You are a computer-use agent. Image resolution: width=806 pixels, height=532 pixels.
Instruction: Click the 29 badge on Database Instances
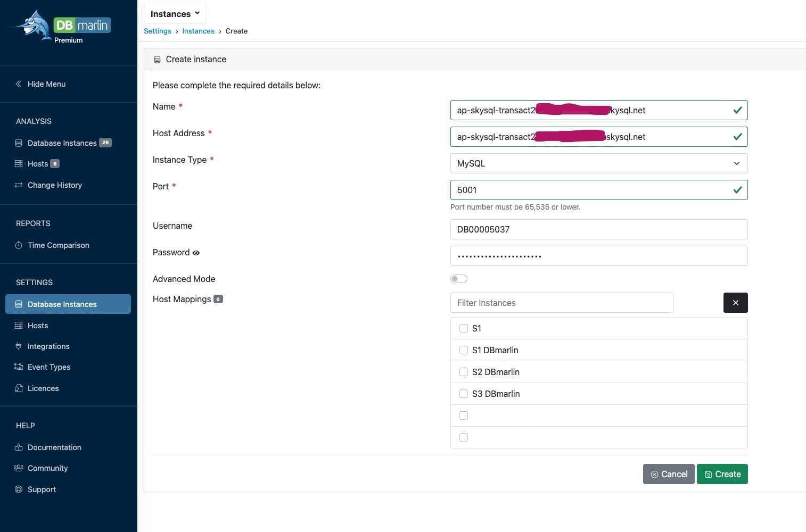click(x=105, y=143)
